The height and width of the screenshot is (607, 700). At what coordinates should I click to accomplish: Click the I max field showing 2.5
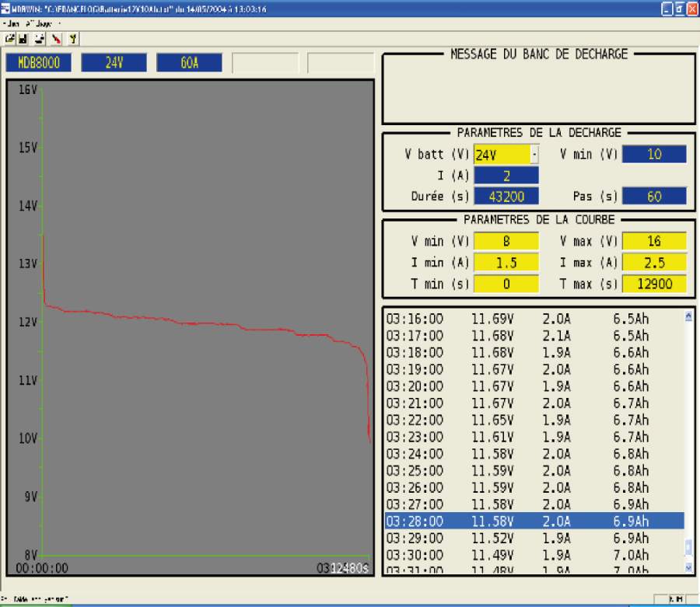[x=654, y=263]
